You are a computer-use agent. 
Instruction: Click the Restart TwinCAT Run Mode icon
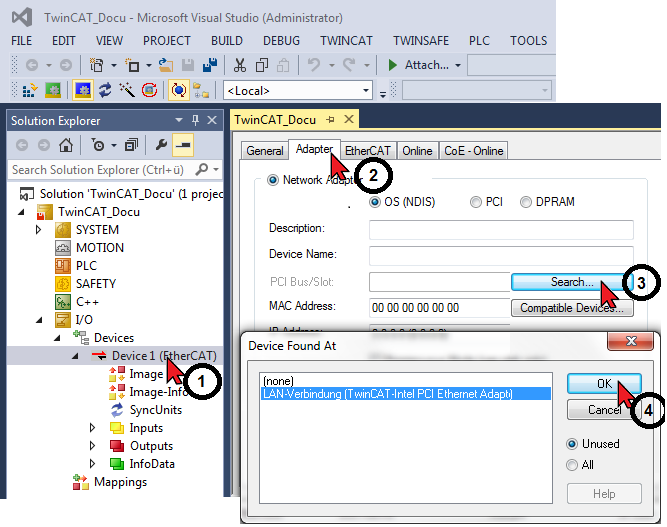click(53, 91)
